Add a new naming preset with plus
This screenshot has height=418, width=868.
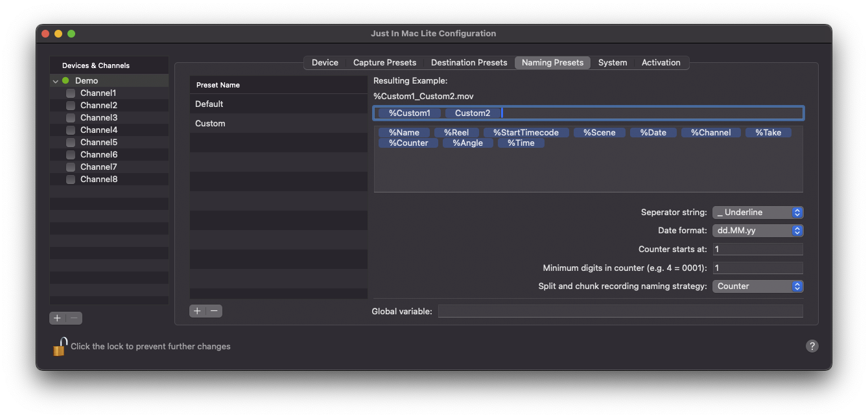(x=198, y=311)
